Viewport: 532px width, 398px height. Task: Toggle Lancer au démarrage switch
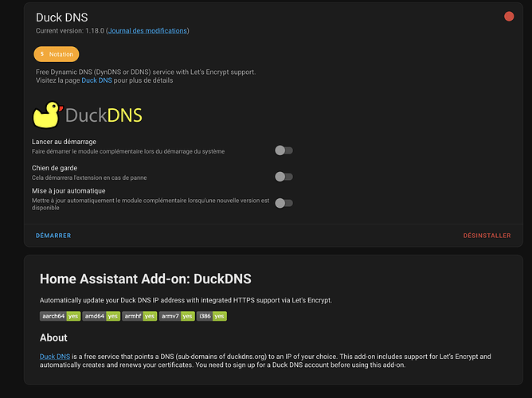pyautogui.click(x=284, y=150)
